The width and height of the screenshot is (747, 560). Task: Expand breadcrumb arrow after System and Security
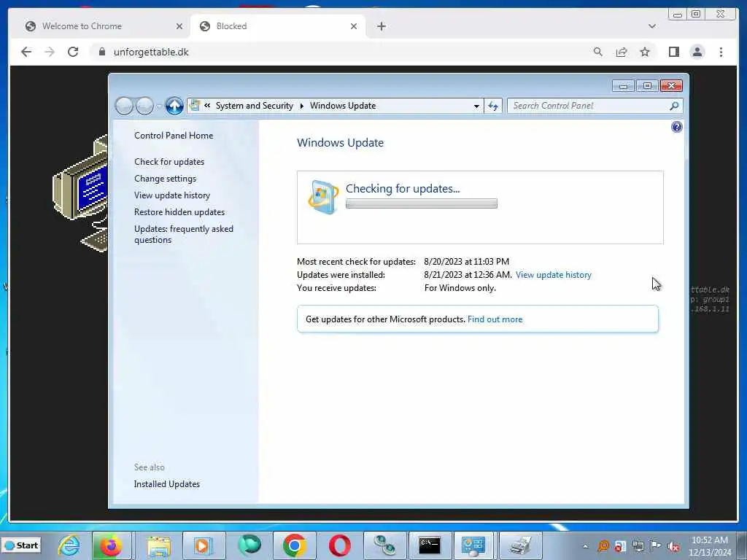(301, 106)
